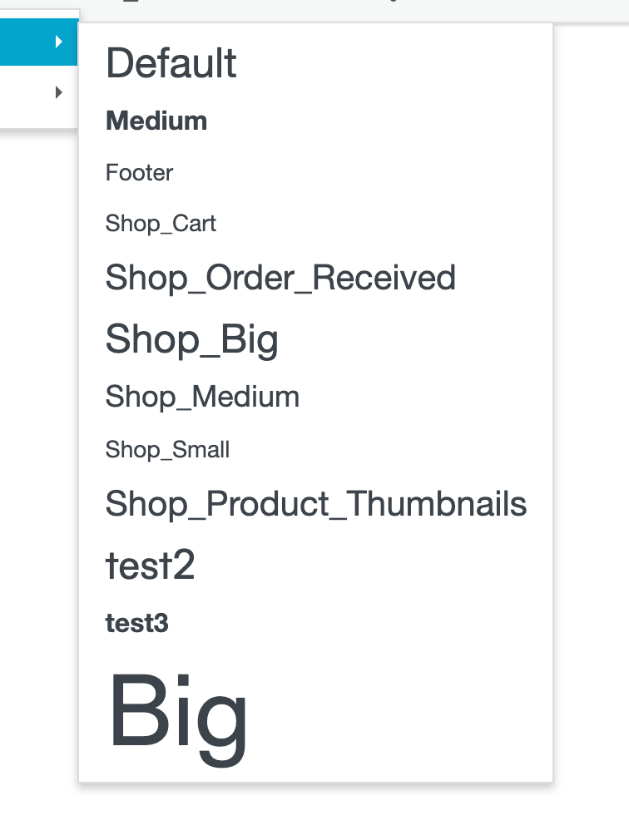Select the Shop_Small preset
The image size is (629, 840).
166,450
